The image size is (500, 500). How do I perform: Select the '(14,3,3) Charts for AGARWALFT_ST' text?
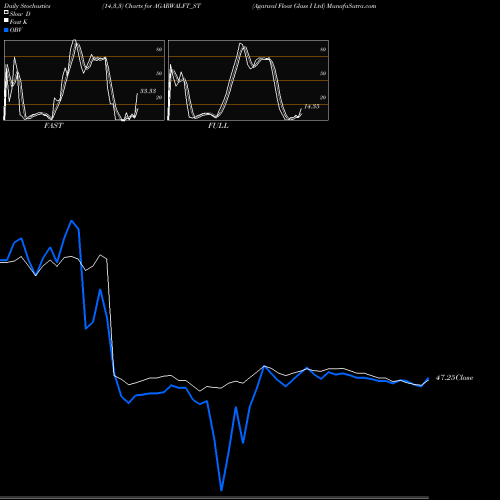[x=151, y=6]
